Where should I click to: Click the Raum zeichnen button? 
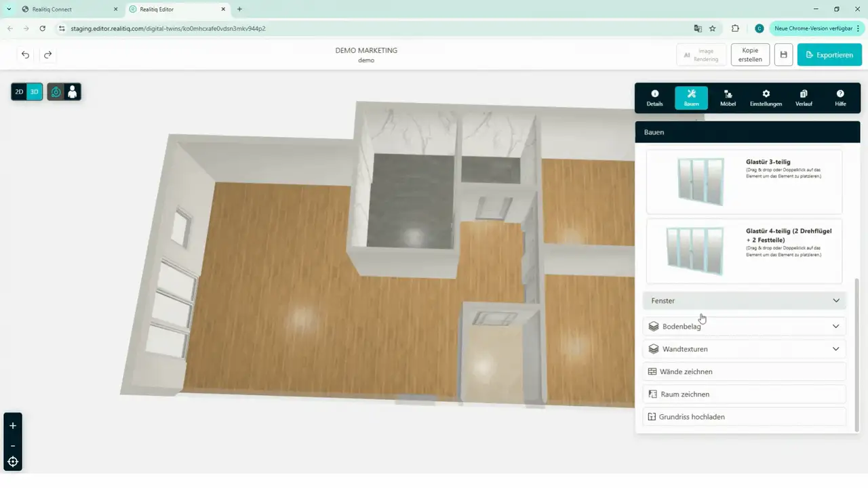click(x=745, y=394)
